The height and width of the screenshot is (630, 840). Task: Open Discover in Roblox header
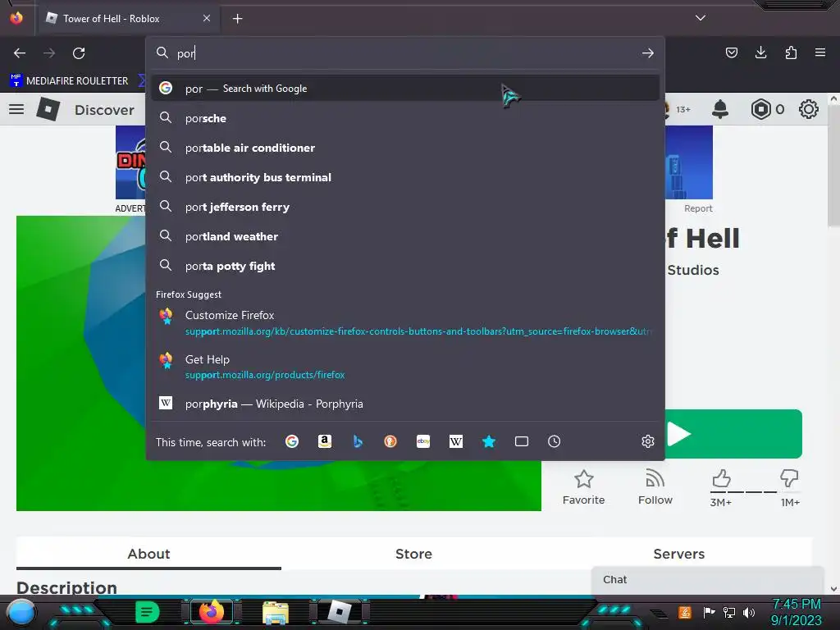pyautogui.click(x=104, y=110)
